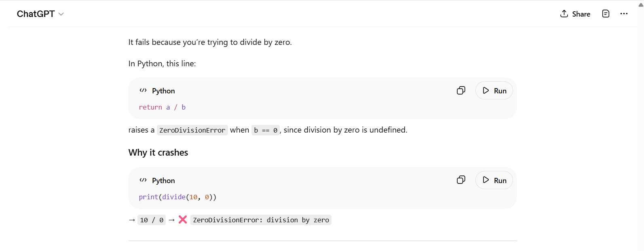Open the three-dot more options menu
This screenshot has height=251, width=644.
click(624, 14)
